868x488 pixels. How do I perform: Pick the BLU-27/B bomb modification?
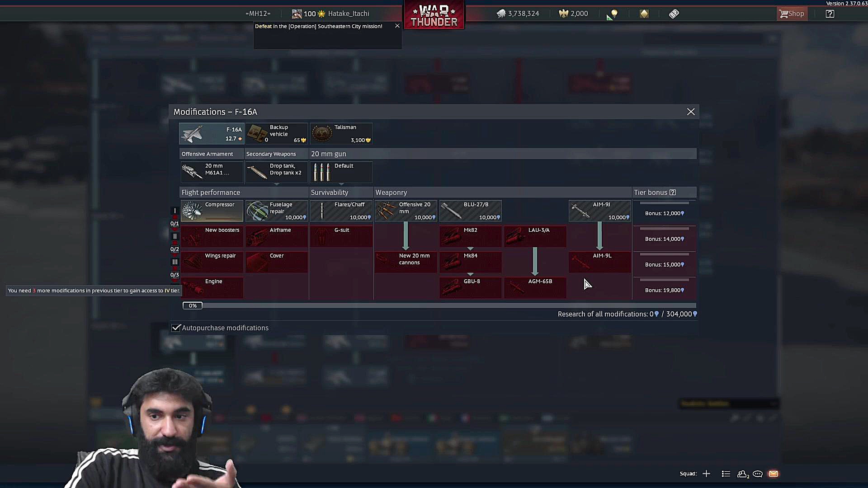(x=470, y=211)
